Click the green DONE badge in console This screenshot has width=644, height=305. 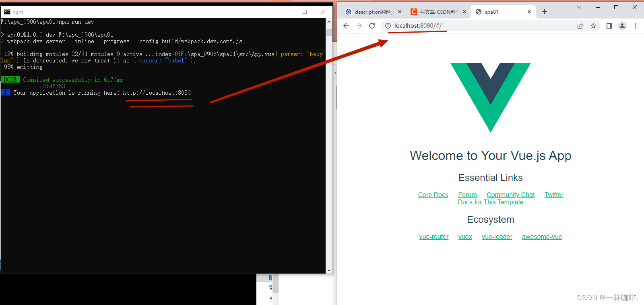tap(10, 80)
